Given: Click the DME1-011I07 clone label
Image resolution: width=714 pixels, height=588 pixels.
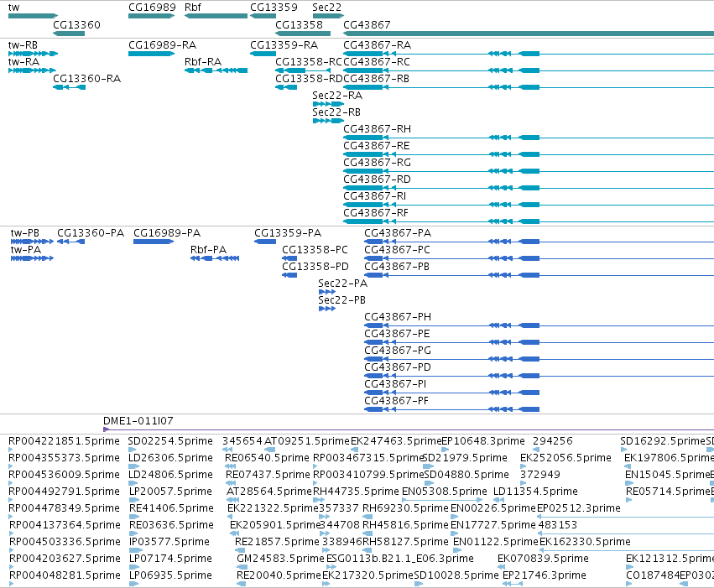Looking at the screenshot, I should 138,421.
